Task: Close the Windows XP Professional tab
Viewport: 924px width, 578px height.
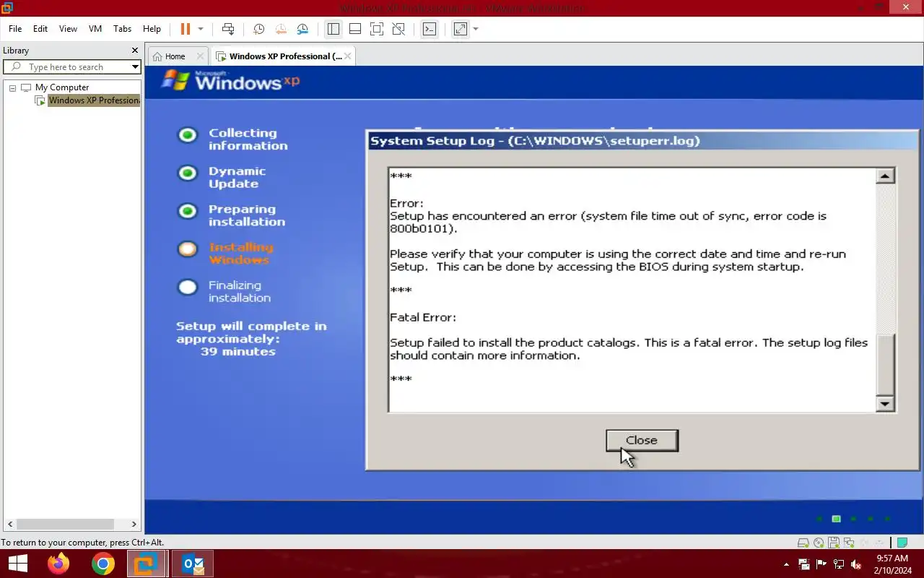Action: coord(347,56)
